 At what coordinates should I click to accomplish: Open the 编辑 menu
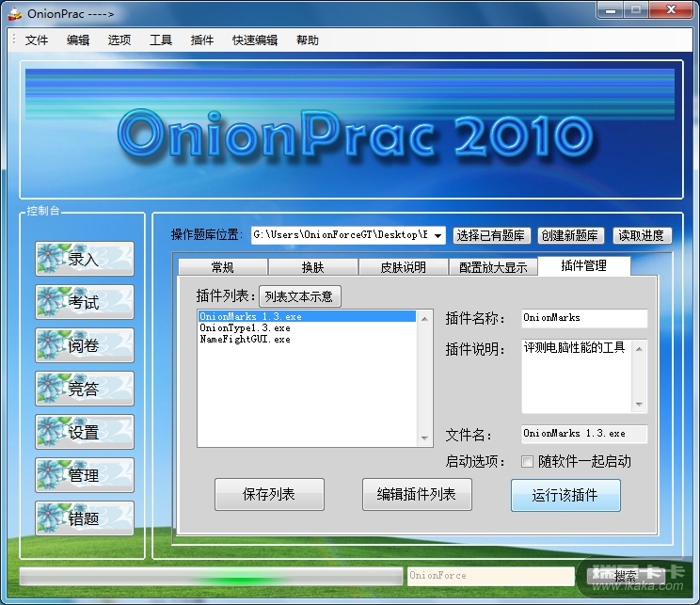(78, 40)
